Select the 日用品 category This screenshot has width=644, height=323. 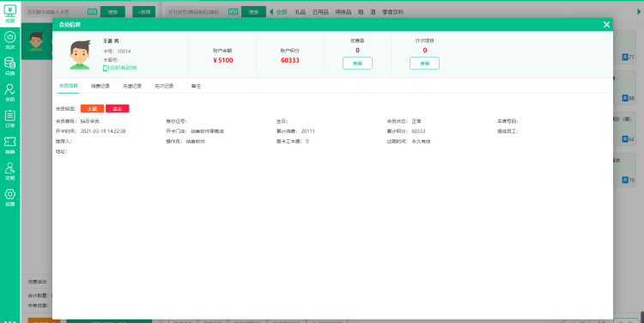pyautogui.click(x=320, y=12)
